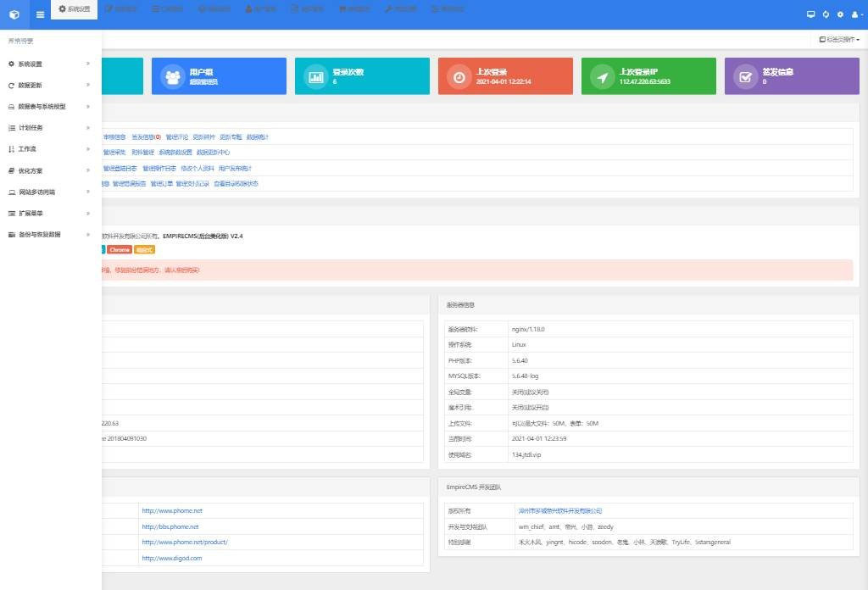Open the 系统设置 tab in top navigation
This screenshot has width=868, height=590.
tap(75, 9)
